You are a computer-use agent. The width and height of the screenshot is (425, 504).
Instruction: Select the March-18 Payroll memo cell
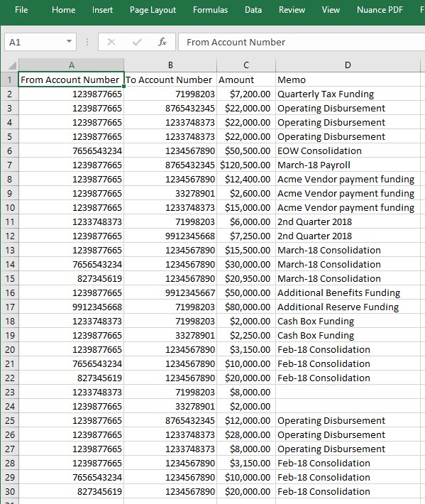pyautogui.click(x=348, y=165)
